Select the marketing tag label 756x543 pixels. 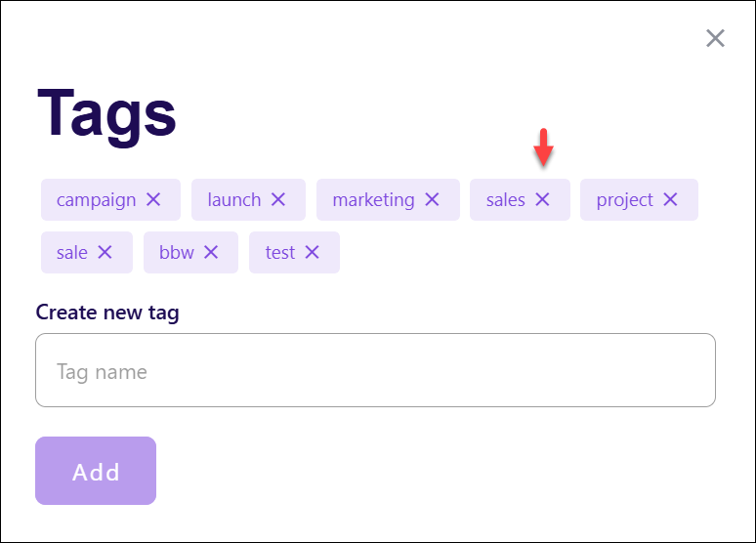click(x=373, y=200)
